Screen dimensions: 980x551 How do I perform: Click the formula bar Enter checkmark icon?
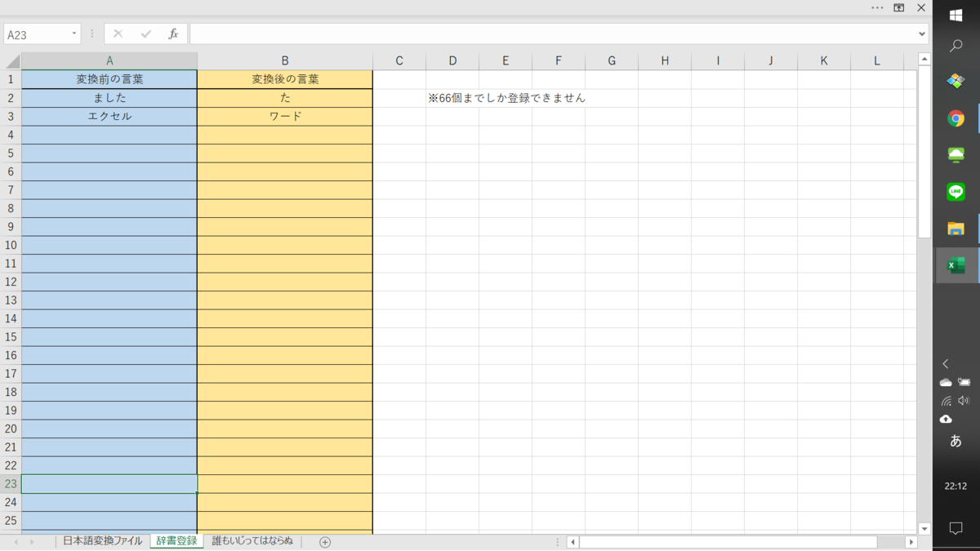[x=146, y=34]
